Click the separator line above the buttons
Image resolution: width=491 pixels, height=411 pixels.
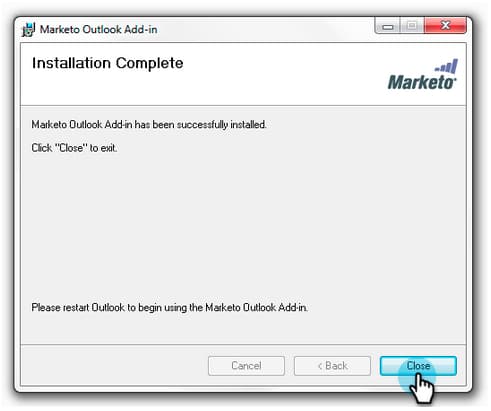click(x=243, y=345)
